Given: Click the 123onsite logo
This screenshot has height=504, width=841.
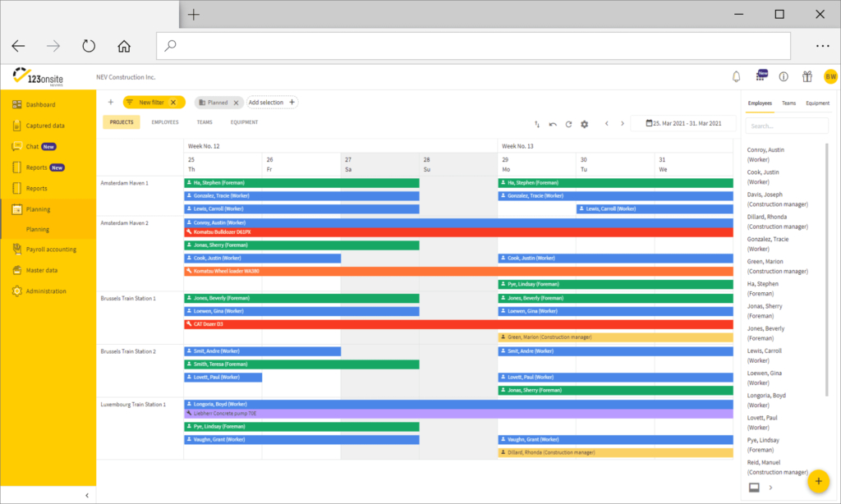Looking at the screenshot, I should point(38,77).
